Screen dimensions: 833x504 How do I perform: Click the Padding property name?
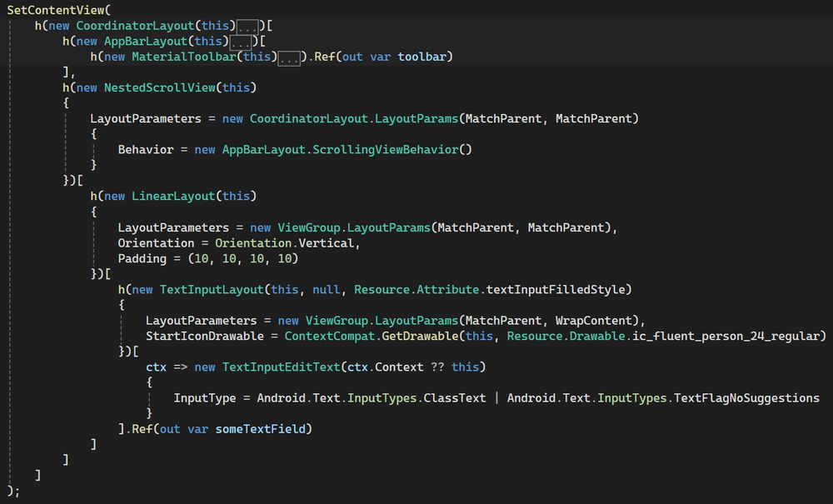click(x=142, y=258)
